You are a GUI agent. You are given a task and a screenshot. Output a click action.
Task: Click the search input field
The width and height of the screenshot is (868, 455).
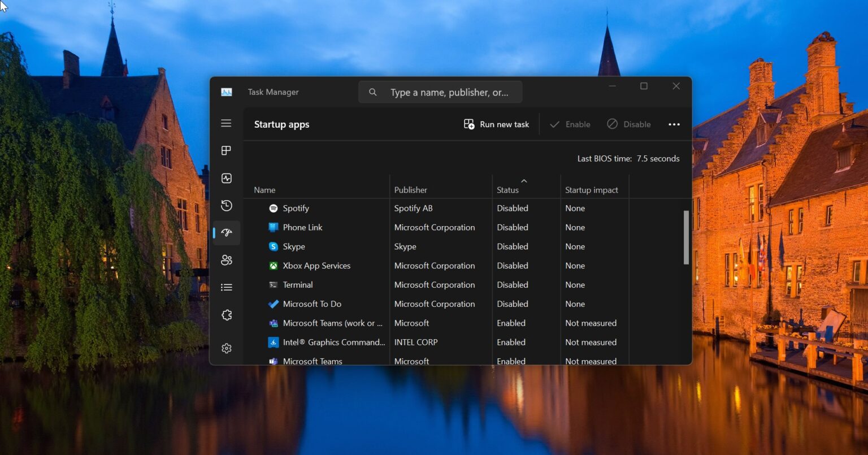441,92
